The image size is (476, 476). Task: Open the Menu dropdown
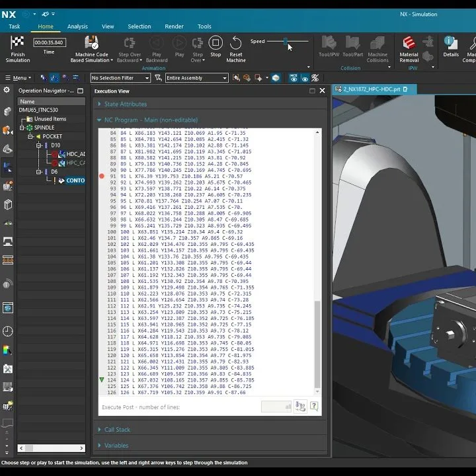click(19, 78)
